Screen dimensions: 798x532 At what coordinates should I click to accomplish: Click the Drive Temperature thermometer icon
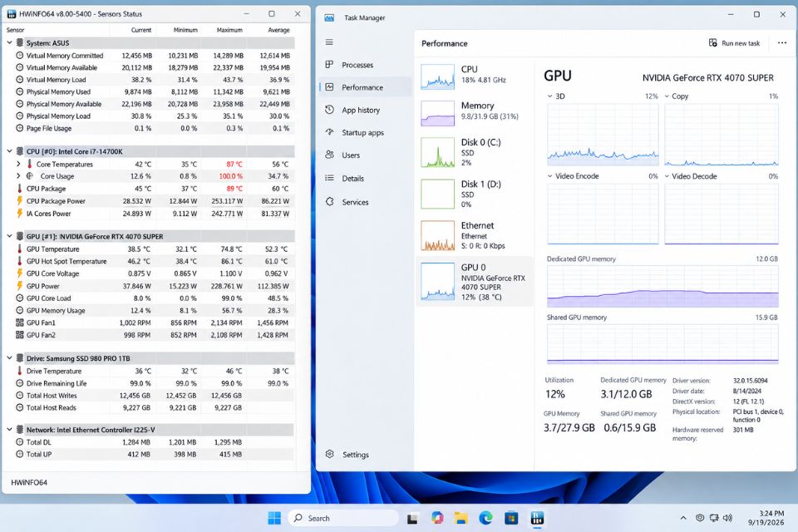[19, 371]
